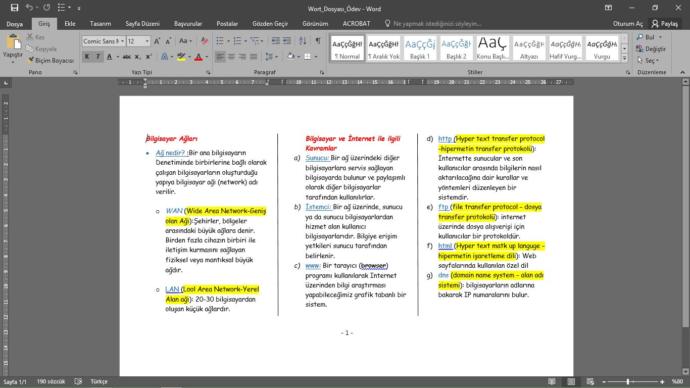Image resolution: width=690 pixels, height=388 pixels.
Task: Click the http hyperlink in document
Action: point(445,139)
